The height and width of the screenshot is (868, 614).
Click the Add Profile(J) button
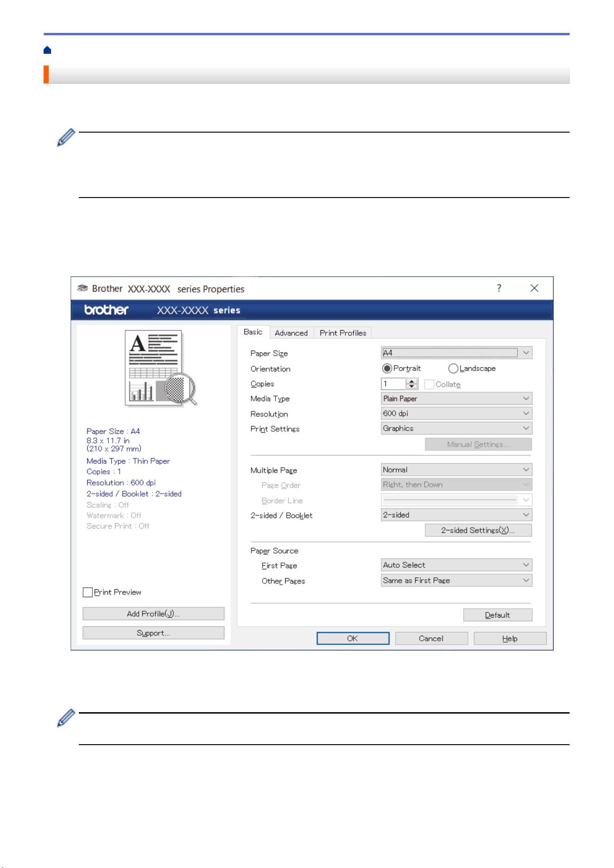point(153,613)
